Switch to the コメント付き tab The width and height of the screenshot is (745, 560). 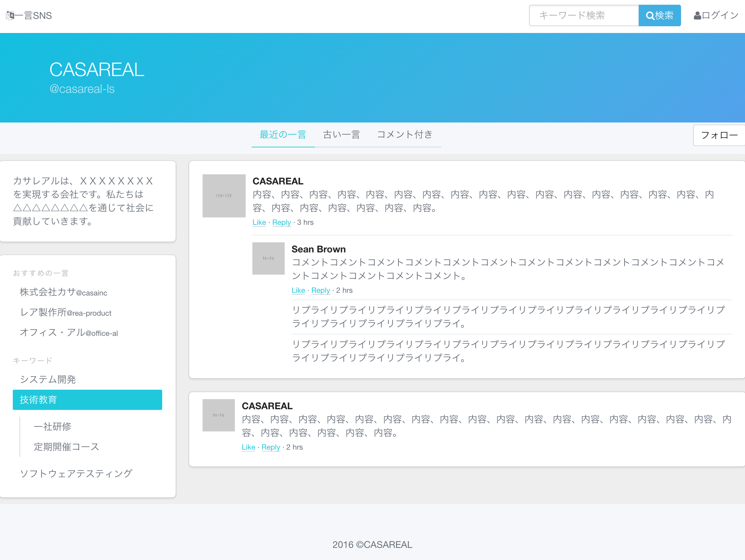(x=404, y=135)
